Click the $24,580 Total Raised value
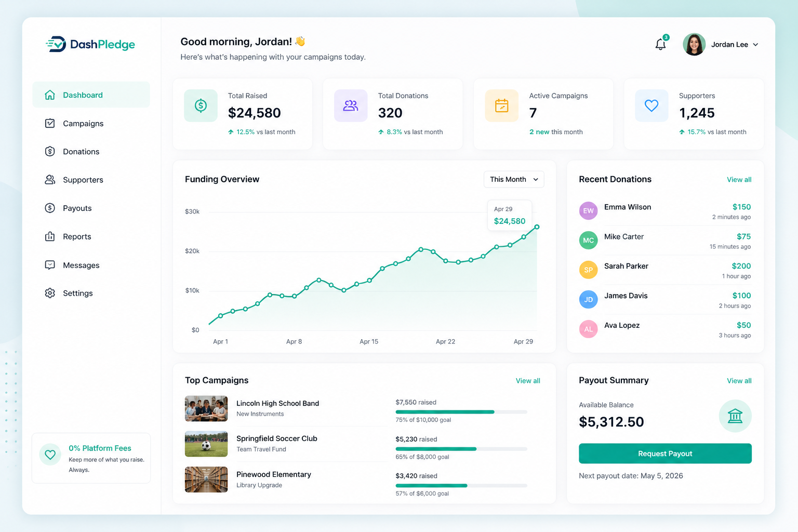798x532 pixels. (255, 113)
